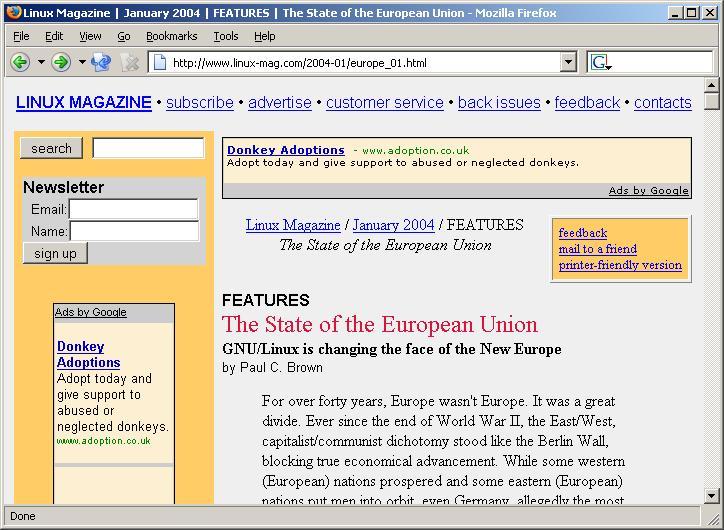Click the newsletter Email field
Screen dimensions: 724x530
[x=133, y=209]
